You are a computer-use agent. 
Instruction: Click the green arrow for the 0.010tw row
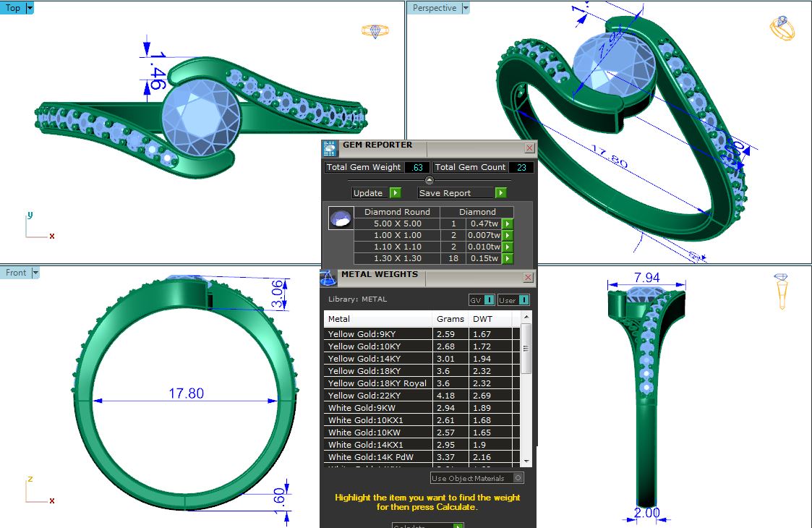[x=508, y=247]
